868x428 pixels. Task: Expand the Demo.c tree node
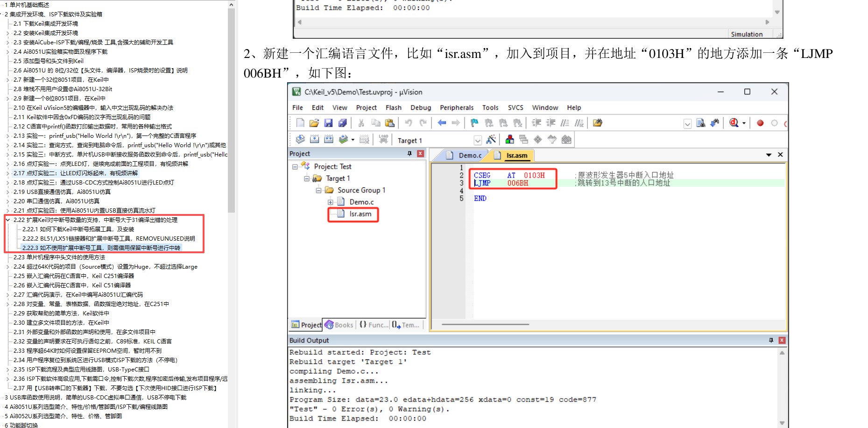click(330, 202)
